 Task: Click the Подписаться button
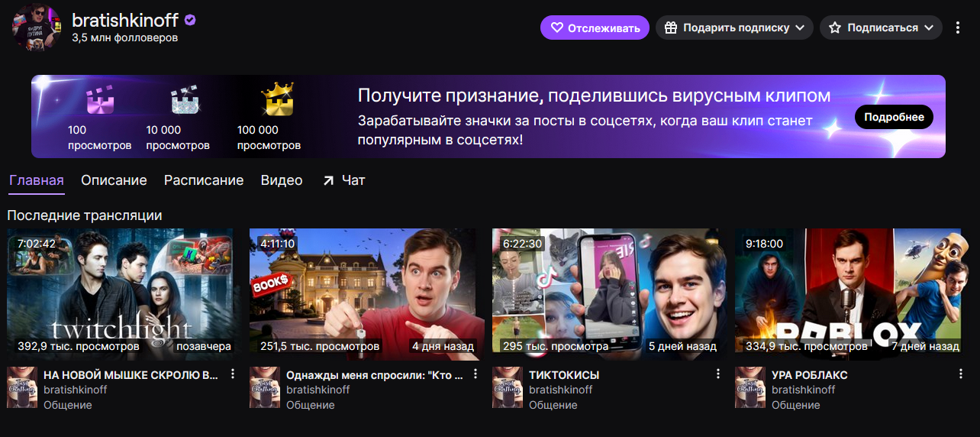pyautogui.click(x=881, y=28)
